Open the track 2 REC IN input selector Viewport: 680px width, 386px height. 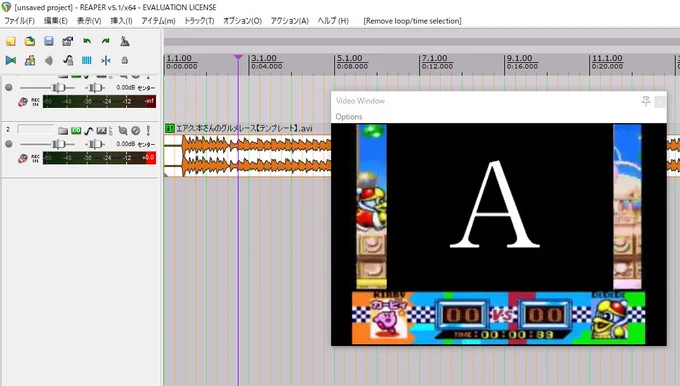36,158
